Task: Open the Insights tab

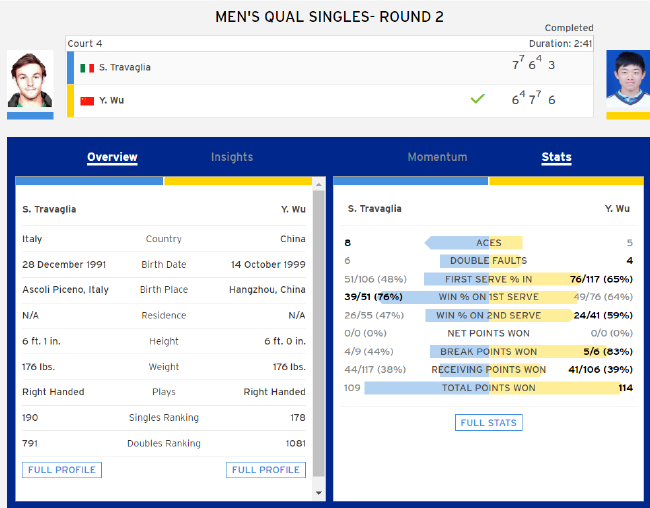Action: click(232, 157)
